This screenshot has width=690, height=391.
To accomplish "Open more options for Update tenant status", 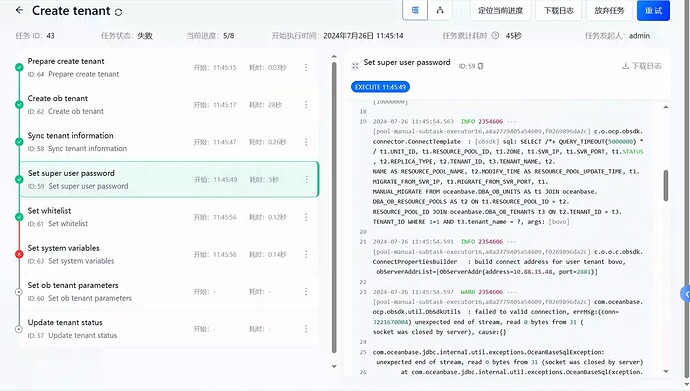I will (306, 329).
